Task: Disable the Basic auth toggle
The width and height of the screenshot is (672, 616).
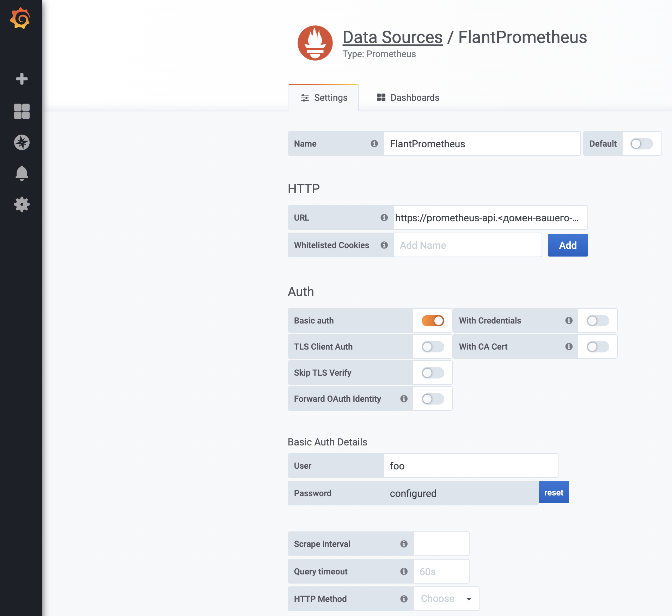Action: (433, 321)
